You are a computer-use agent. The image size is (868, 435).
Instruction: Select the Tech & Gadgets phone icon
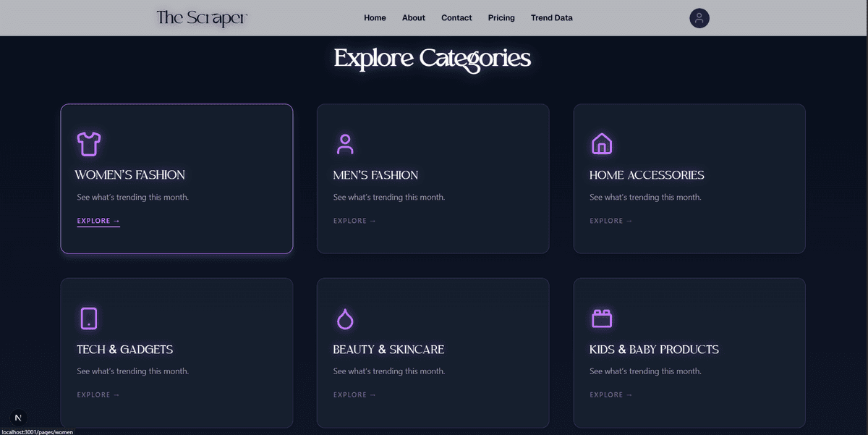(x=88, y=318)
